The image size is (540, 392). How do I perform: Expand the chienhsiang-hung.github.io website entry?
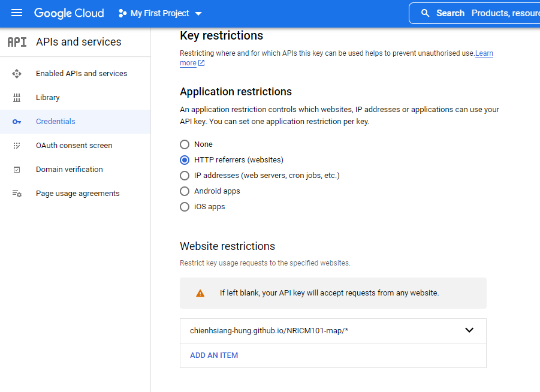pos(469,330)
